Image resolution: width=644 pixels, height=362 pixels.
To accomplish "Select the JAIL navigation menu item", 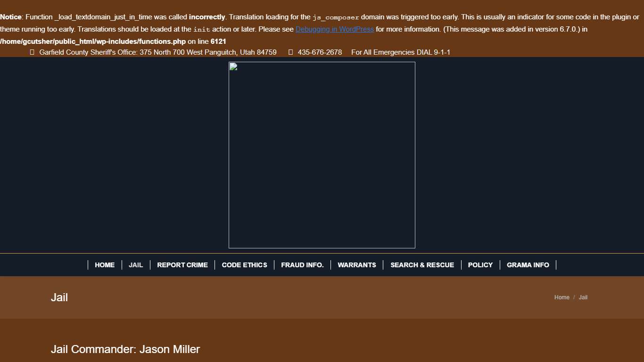I will point(136,265).
